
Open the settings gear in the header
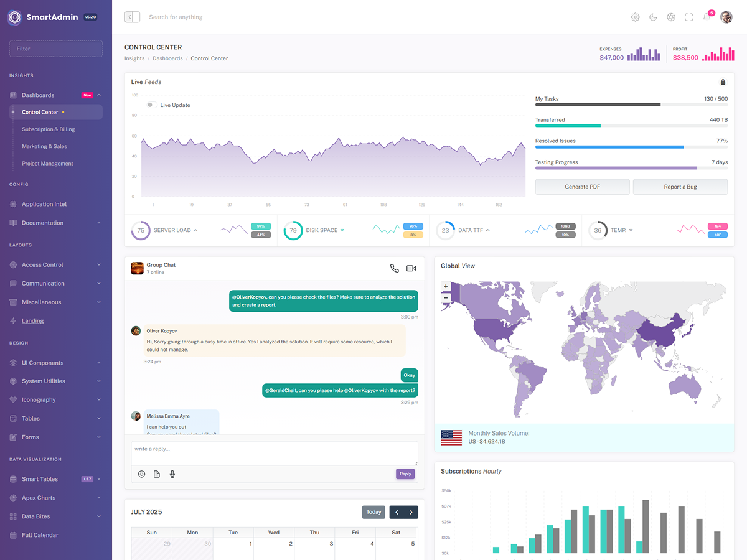click(635, 17)
